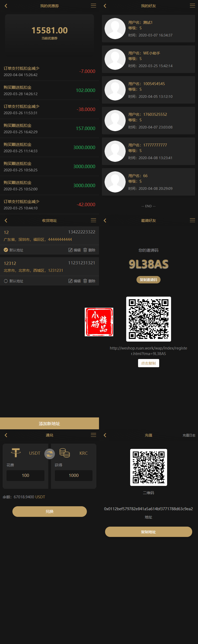Click the USDT currency label
This screenshot has height=644, width=198.
pos(35,453)
